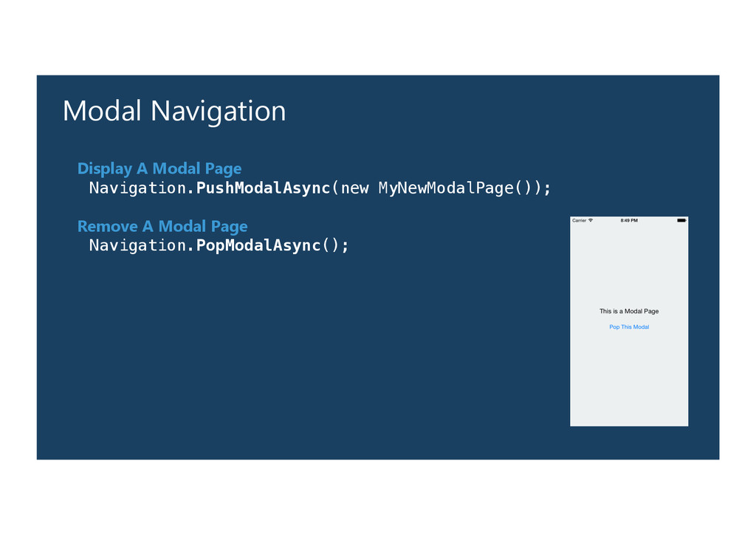756x535 pixels.
Task: Click the Display A Modal Page heading
Action: (159, 168)
